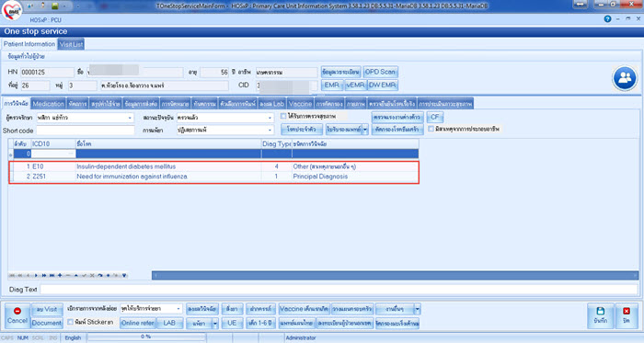Post the edit with checkmark navigator icon
Image resolution: width=644 pixels, height=343 pixels.
pos(84,275)
